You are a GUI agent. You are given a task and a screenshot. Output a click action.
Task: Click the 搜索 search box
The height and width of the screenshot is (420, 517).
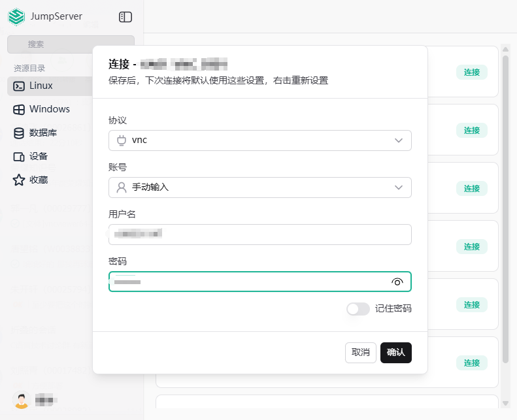click(x=71, y=44)
